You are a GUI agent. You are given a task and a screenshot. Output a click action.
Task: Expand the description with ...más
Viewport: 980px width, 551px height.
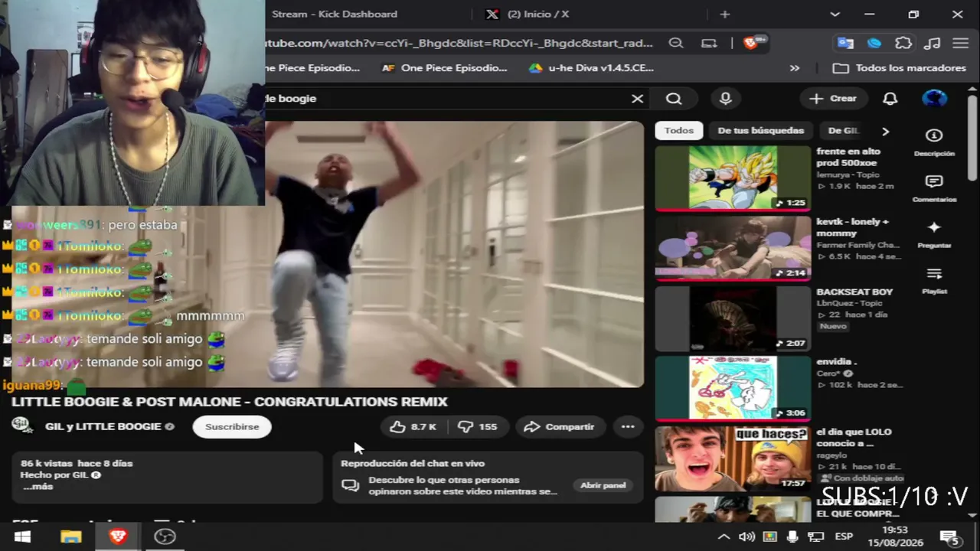point(38,487)
